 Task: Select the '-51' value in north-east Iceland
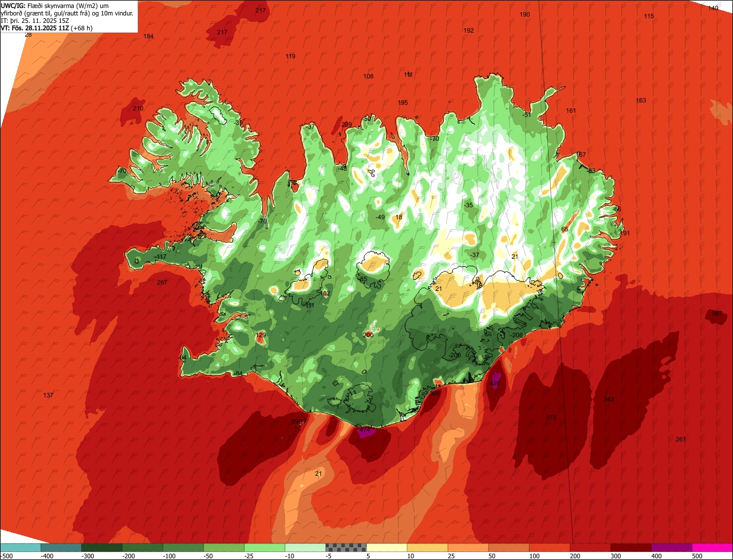tap(526, 115)
